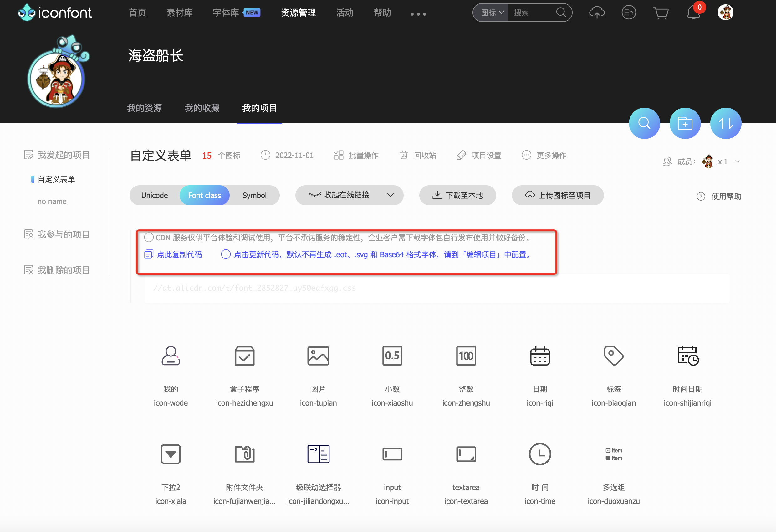Click 下载至本地 download button
The height and width of the screenshot is (532, 776).
pos(457,195)
